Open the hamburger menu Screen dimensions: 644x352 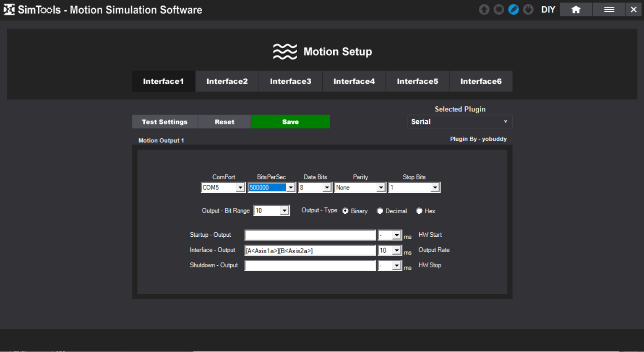pyautogui.click(x=609, y=10)
